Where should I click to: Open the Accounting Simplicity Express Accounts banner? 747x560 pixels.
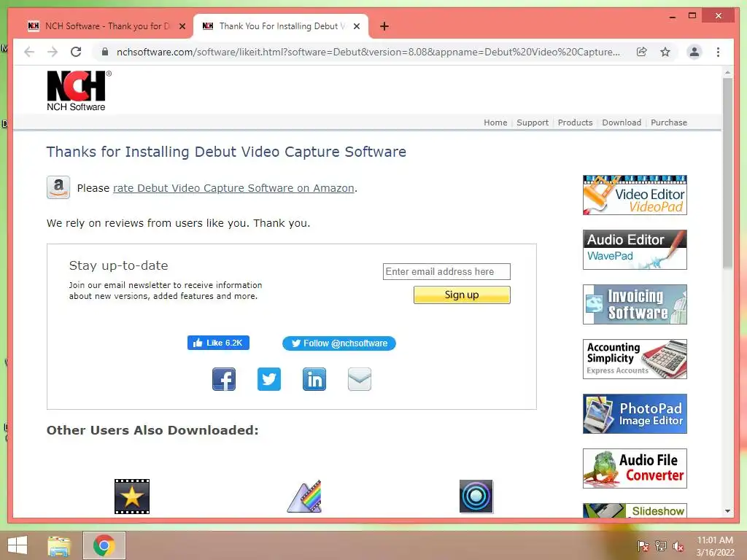pyautogui.click(x=635, y=359)
